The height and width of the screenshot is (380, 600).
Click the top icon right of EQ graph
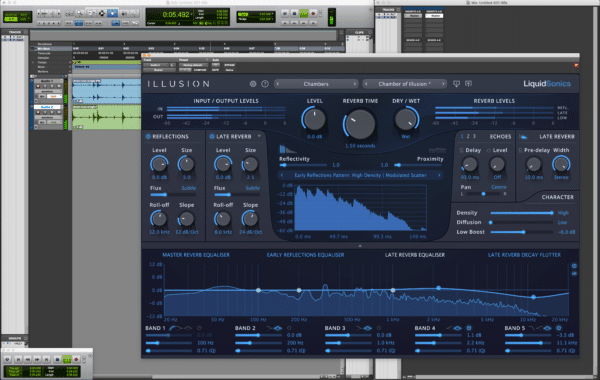(x=574, y=266)
